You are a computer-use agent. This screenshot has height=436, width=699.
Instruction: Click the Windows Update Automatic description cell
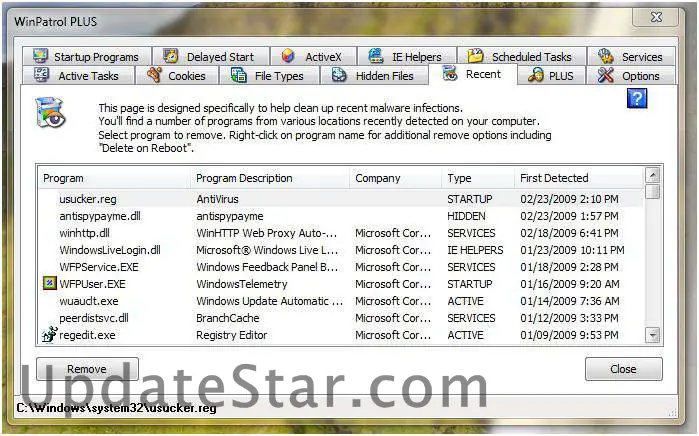(269, 301)
